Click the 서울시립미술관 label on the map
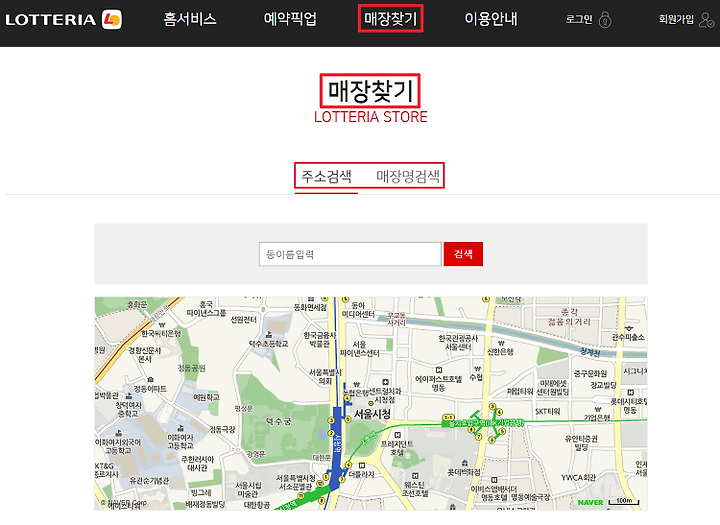This screenshot has height=525, width=720. coord(248,489)
